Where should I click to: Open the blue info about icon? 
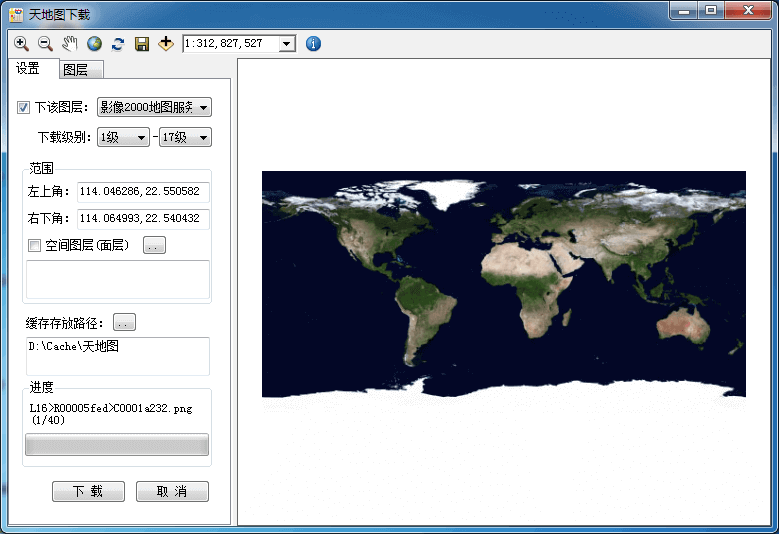click(x=313, y=44)
